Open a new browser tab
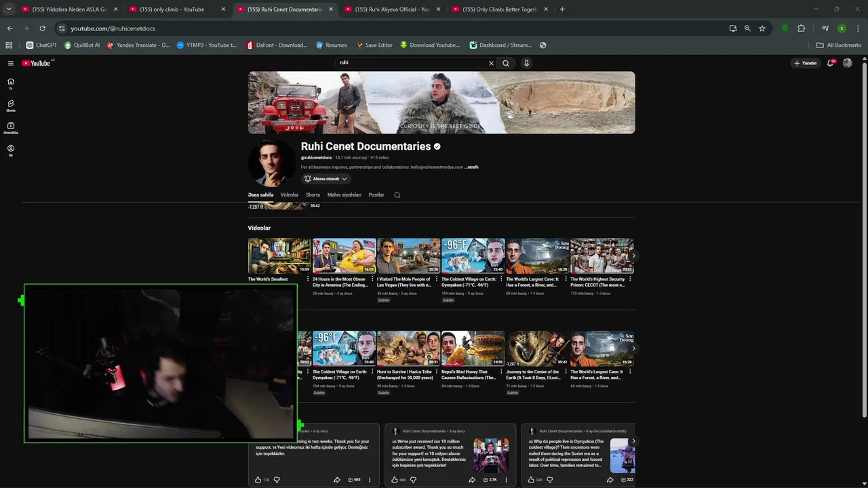The image size is (868, 488). pyautogui.click(x=562, y=9)
